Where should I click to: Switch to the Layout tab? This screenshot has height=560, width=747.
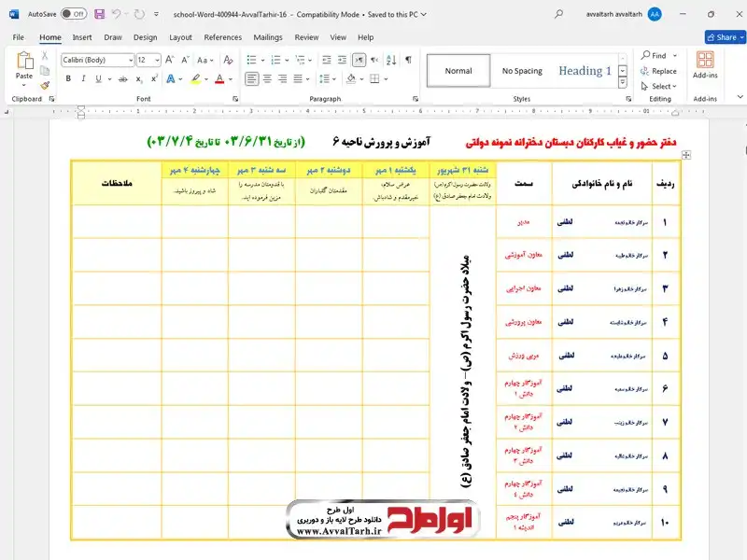[x=180, y=37]
